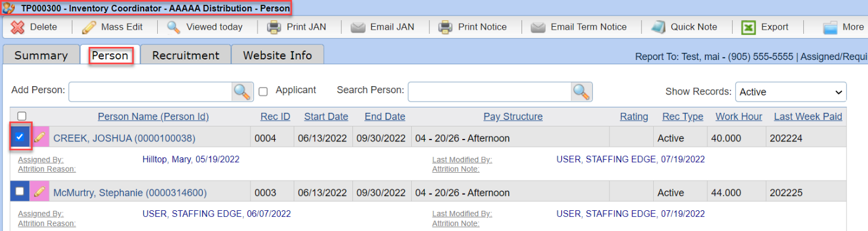Toggle the select-all header checkbox
The image size is (868, 231).
(x=22, y=116)
